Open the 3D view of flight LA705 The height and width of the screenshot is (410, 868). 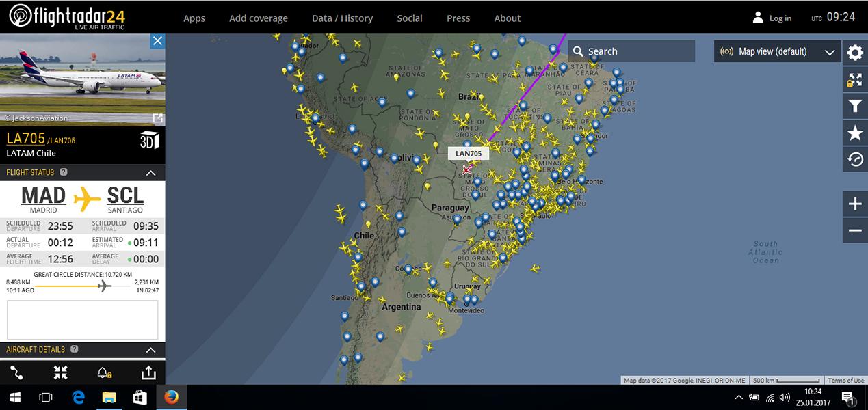click(x=149, y=140)
